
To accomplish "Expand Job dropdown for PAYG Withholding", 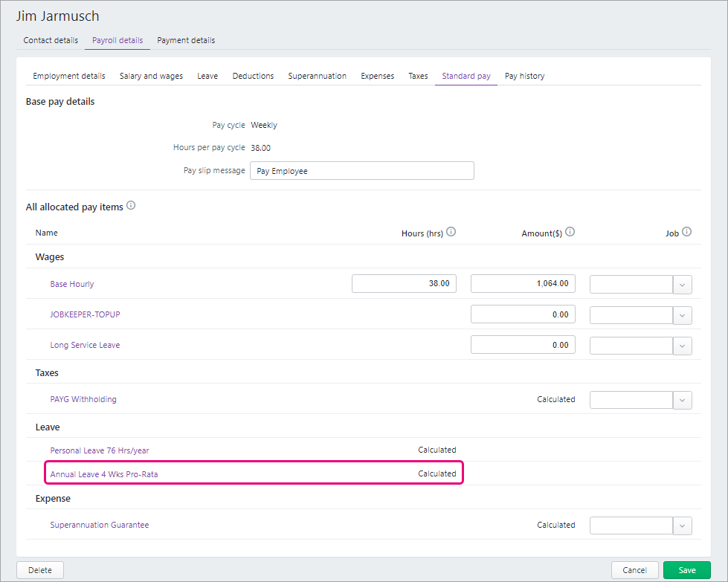I will click(x=682, y=400).
